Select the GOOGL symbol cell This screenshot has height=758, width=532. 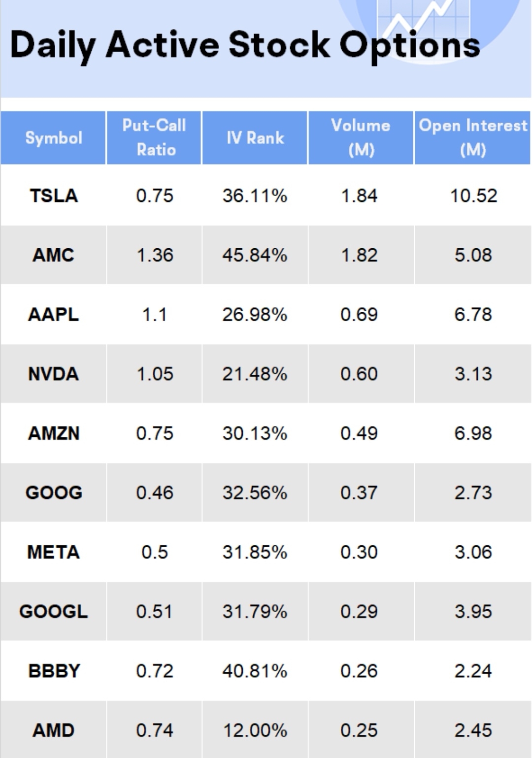53,612
